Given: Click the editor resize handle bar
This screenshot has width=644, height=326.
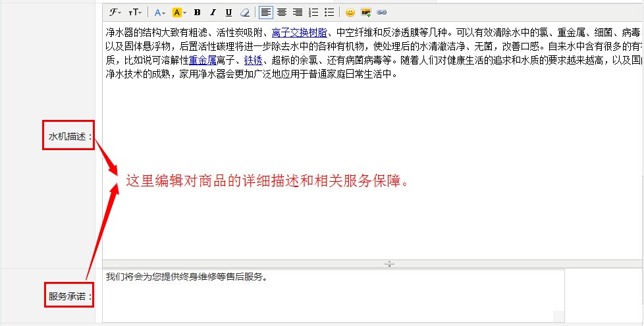Looking at the screenshot, I should click(x=389, y=263).
